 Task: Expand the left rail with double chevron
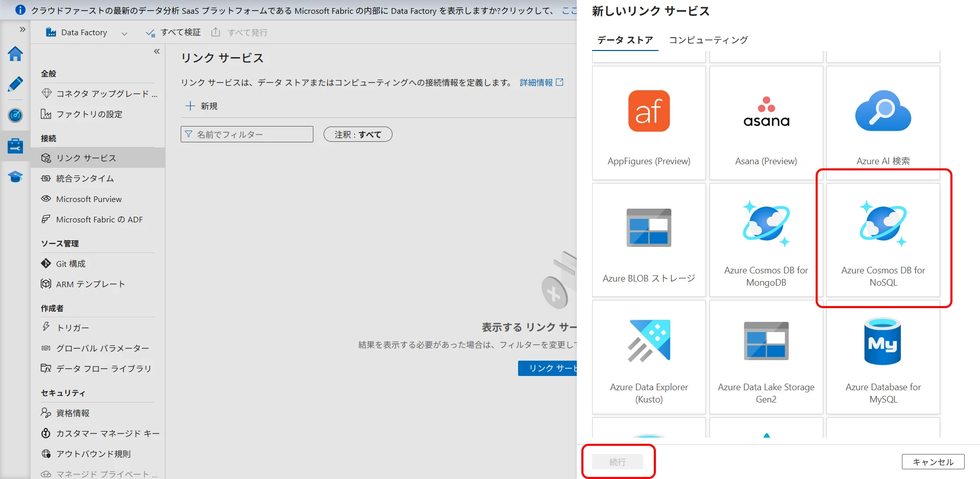[22, 30]
